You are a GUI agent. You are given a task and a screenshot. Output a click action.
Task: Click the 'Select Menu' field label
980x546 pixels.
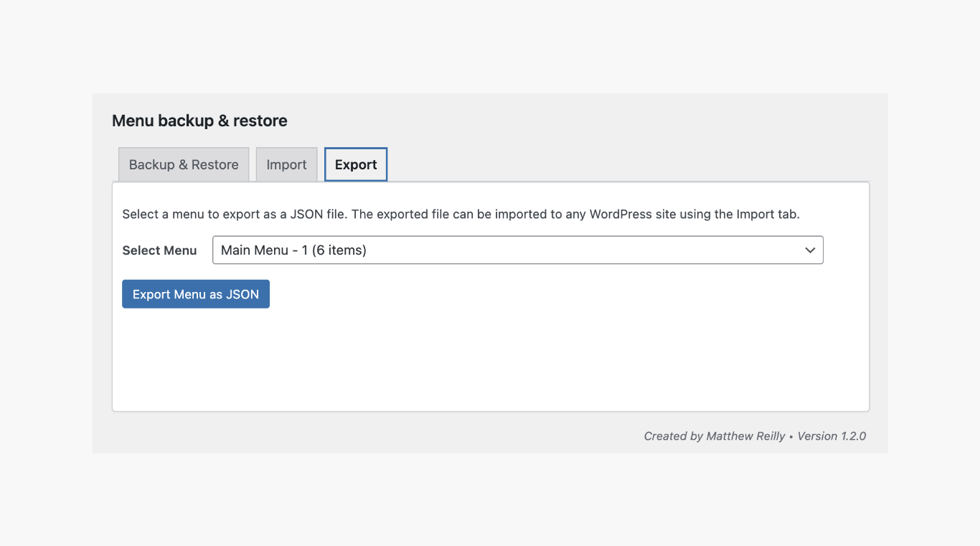[159, 250]
